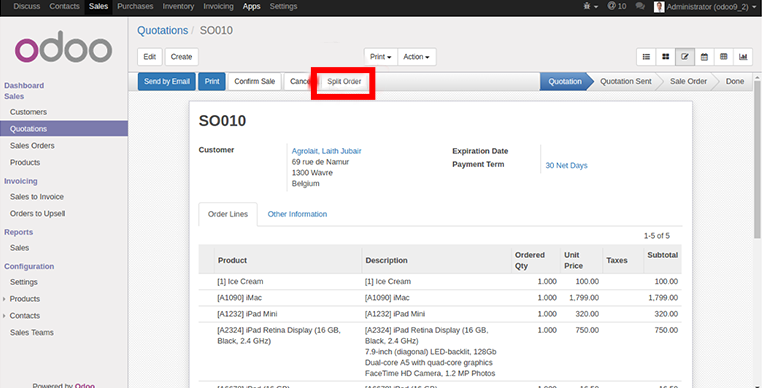
Task: Go back to Quotations breadcrumb
Action: pyautogui.click(x=162, y=30)
